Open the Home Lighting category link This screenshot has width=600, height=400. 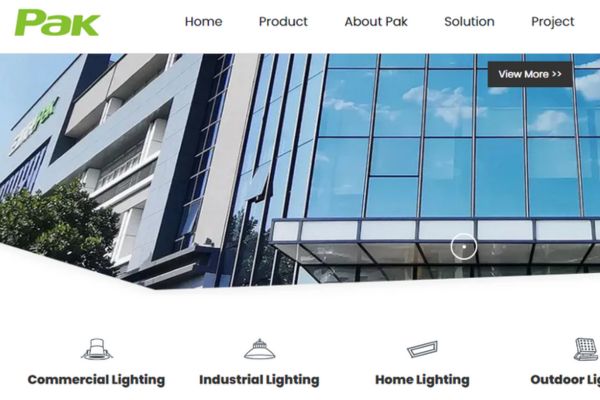pos(422,380)
